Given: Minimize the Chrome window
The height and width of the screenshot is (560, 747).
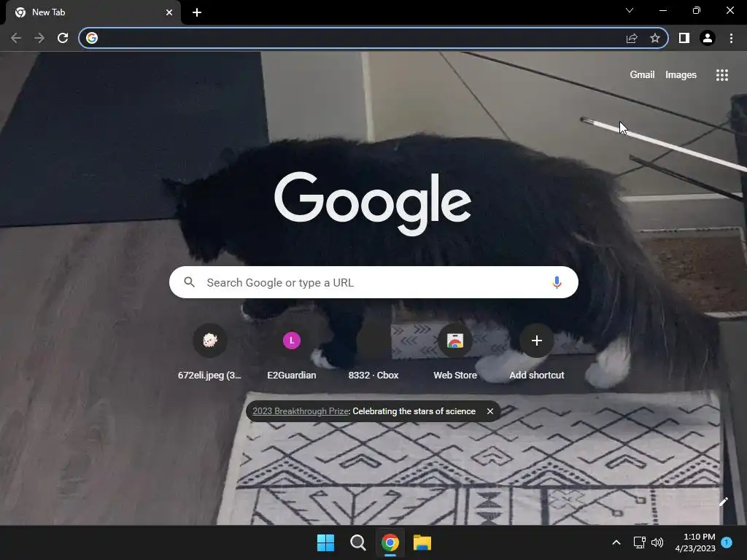Looking at the screenshot, I should point(662,10).
